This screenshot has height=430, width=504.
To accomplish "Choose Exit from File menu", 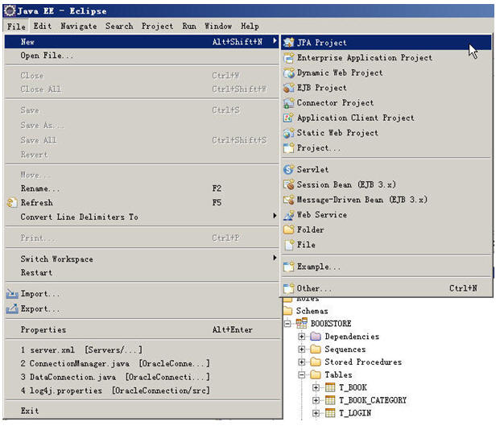I will point(30,411).
